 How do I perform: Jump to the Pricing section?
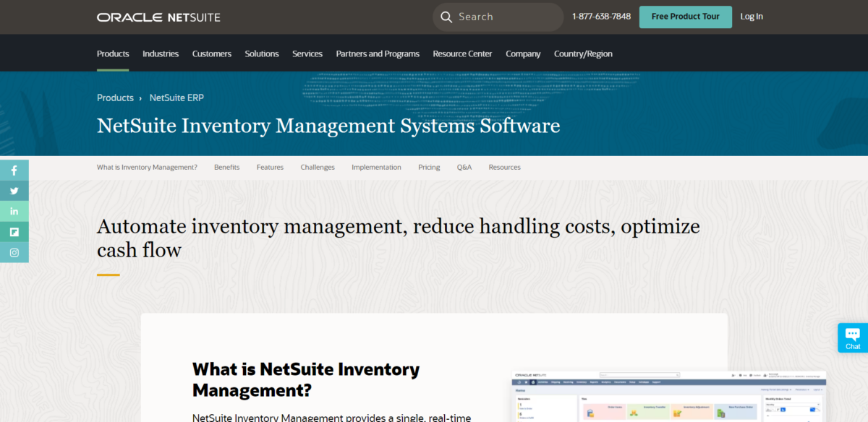(x=429, y=167)
